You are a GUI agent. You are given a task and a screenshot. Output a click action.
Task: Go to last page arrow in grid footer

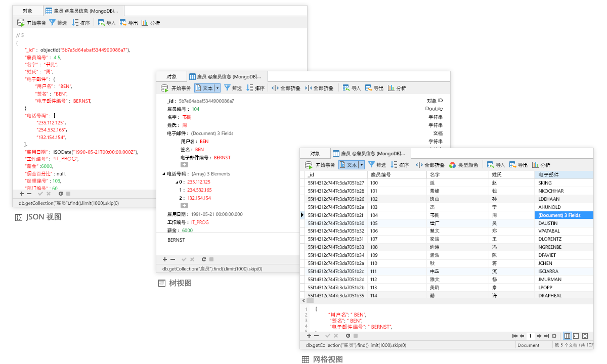coord(546,336)
